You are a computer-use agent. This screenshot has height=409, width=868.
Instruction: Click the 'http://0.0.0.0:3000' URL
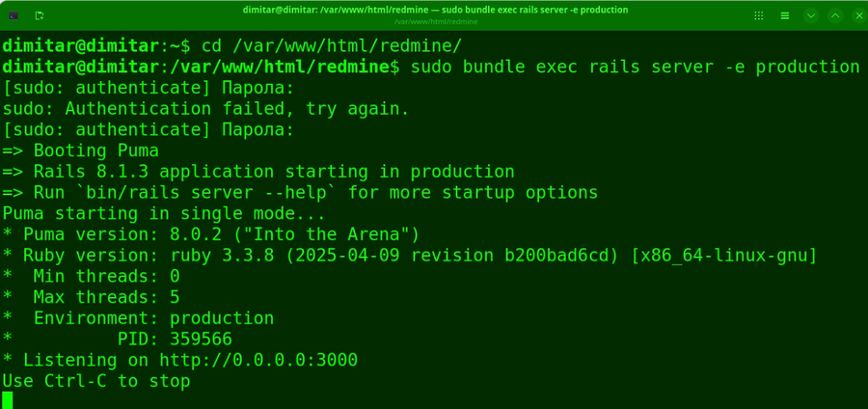click(258, 361)
